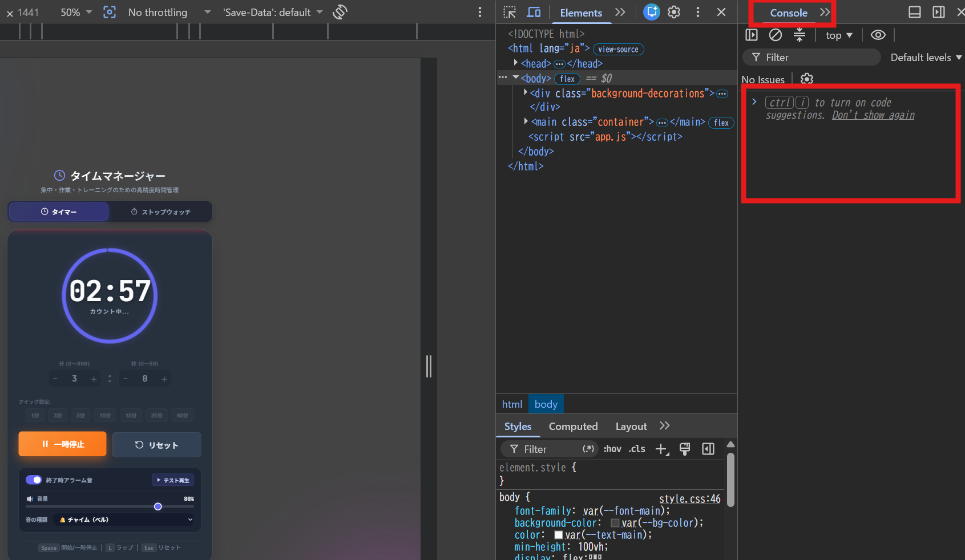Screen dimensions: 965x560
Task: Toggle the flex badge on main container
Action: click(721, 123)
